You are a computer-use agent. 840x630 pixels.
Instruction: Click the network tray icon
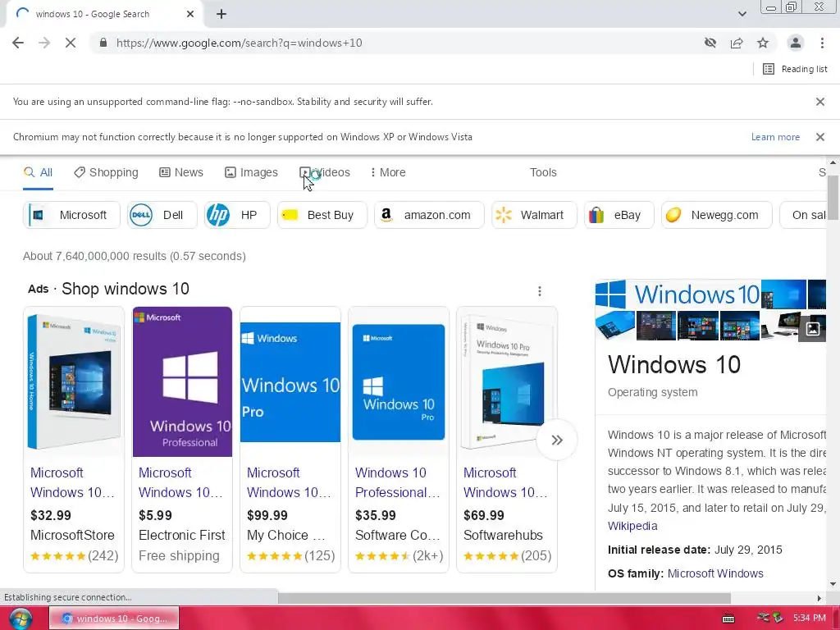[x=764, y=619]
